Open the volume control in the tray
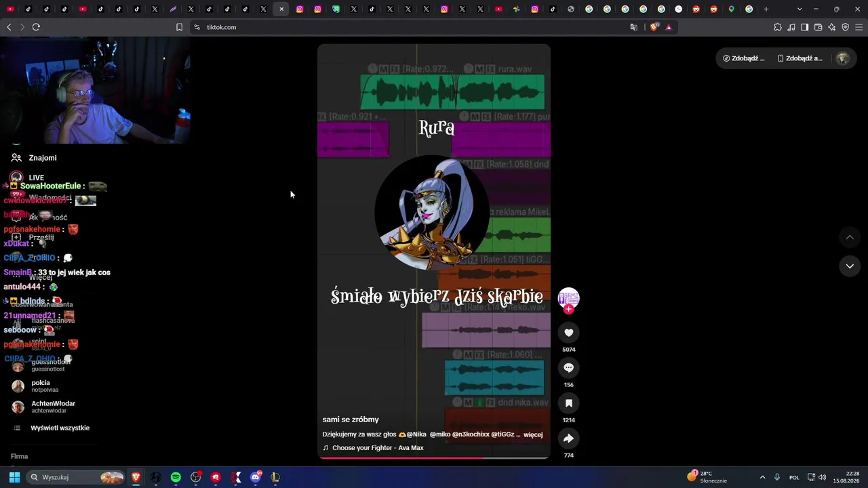Viewport: 868px width, 488px height. pyautogui.click(x=823, y=477)
